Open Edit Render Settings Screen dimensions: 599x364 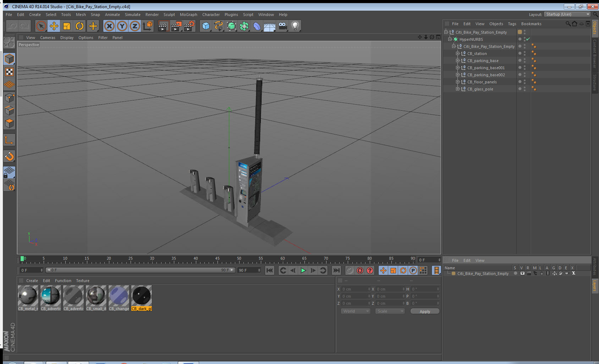click(x=189, y=26)
